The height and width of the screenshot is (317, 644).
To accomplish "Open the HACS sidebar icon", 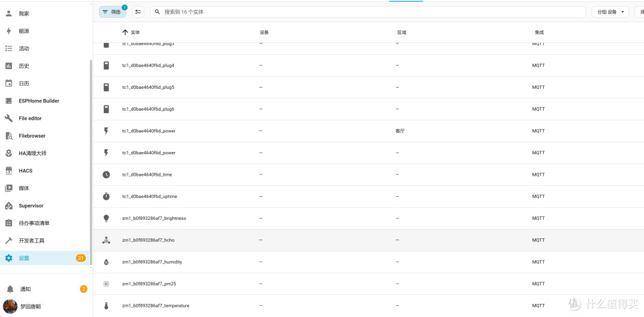I will (x=8, y=171).
